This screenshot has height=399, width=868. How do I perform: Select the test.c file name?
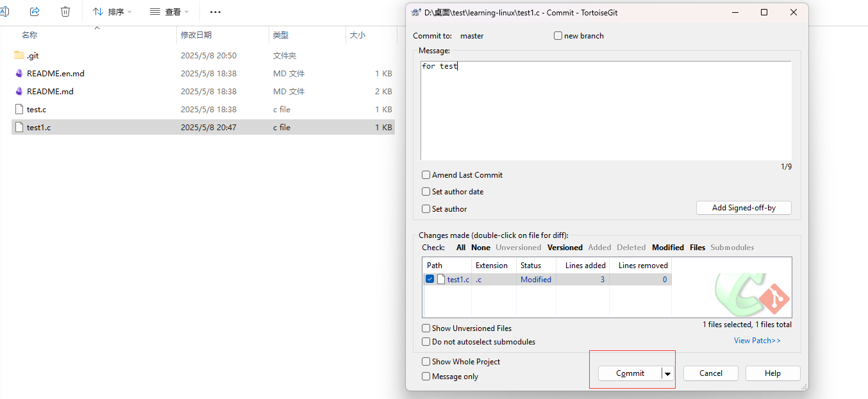coord(37,110)
